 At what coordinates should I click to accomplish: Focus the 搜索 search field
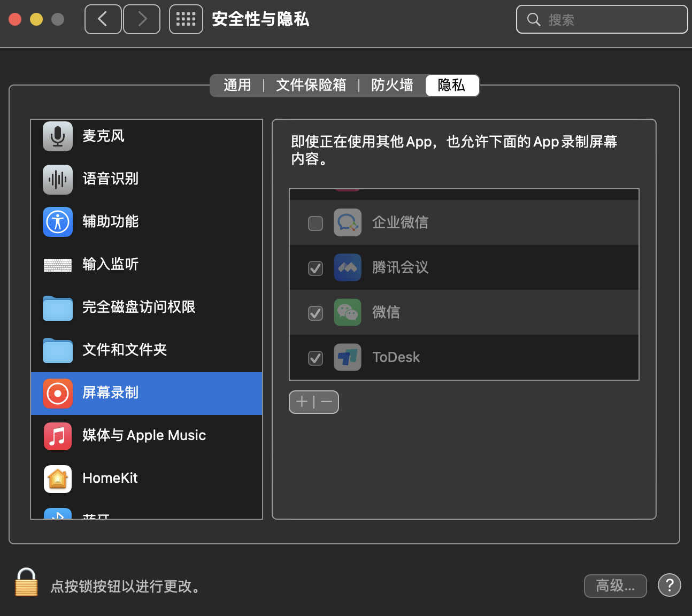[602, 20]
